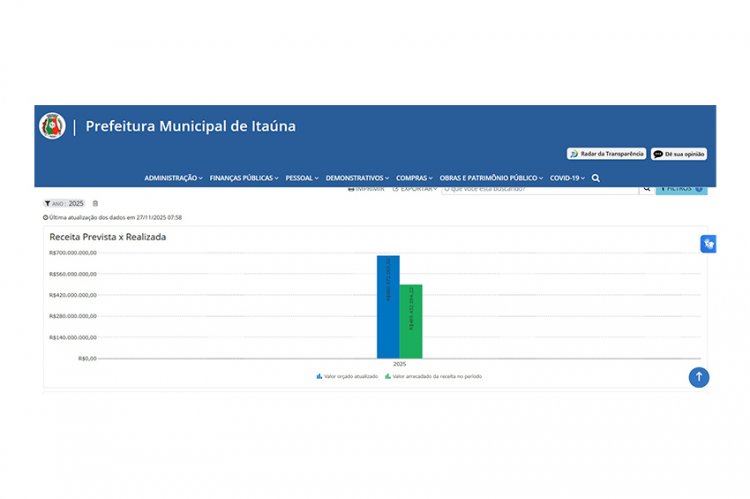Click the R$700.000.000,00 axis label

tap(73, 253)
